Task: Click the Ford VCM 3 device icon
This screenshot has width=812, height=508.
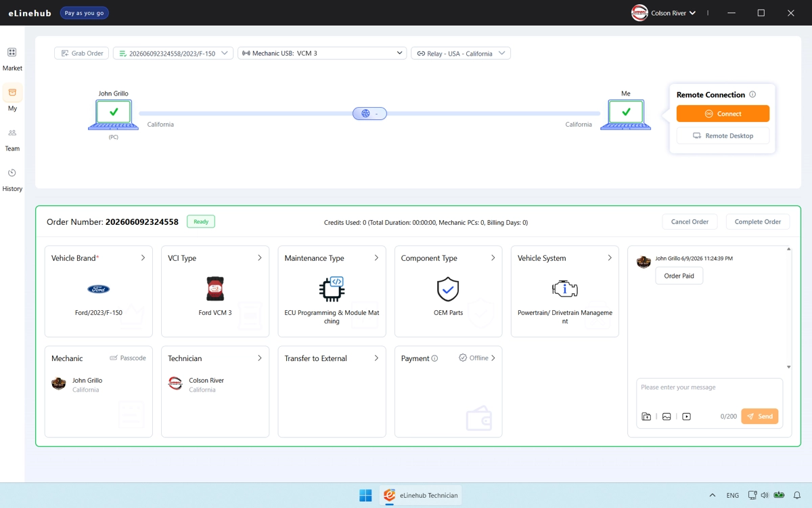Action: click(x=215, y=289)
